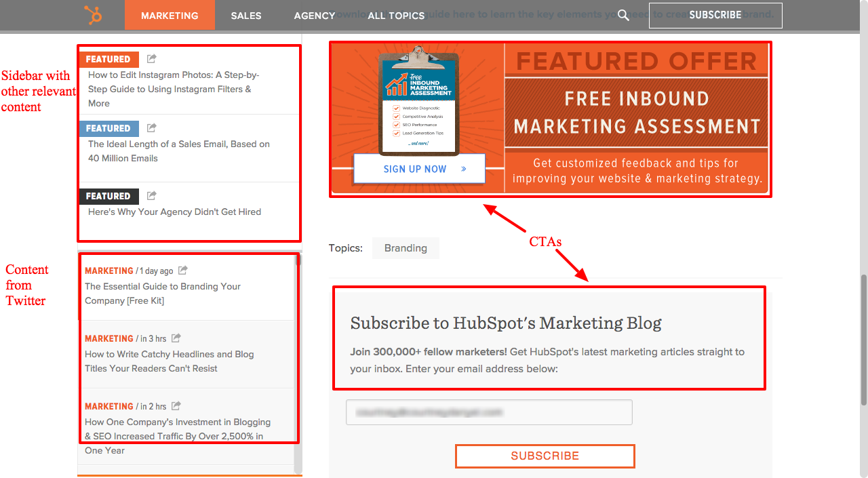Click MARKETING label on 'in 2 hrs' post

click(x=108, y=406)
